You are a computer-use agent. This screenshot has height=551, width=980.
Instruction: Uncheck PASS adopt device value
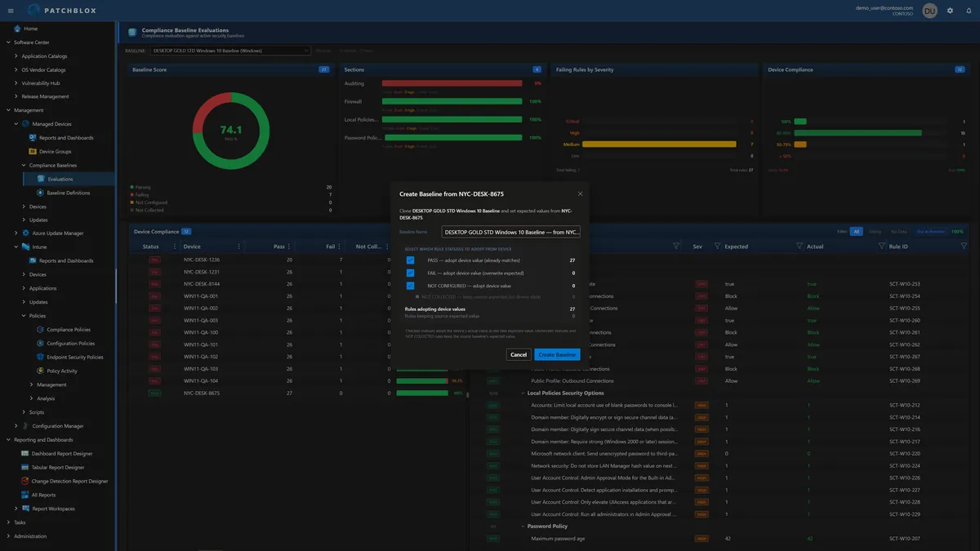411,260
